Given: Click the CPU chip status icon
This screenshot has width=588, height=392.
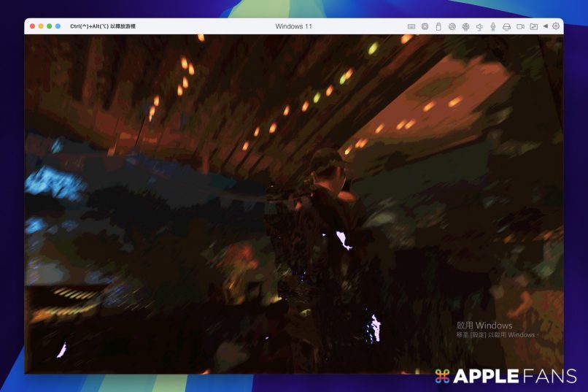Looking at the screenshot, I should [x=425, y=26].
